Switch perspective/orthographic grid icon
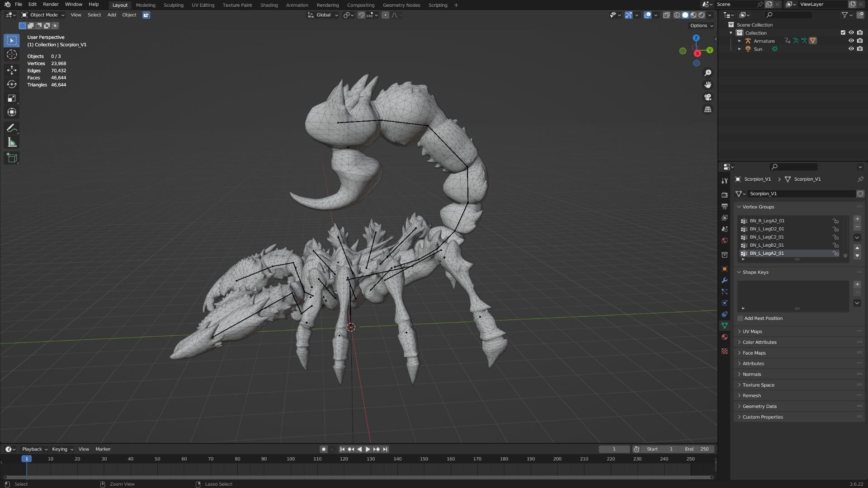 (708, 109)
